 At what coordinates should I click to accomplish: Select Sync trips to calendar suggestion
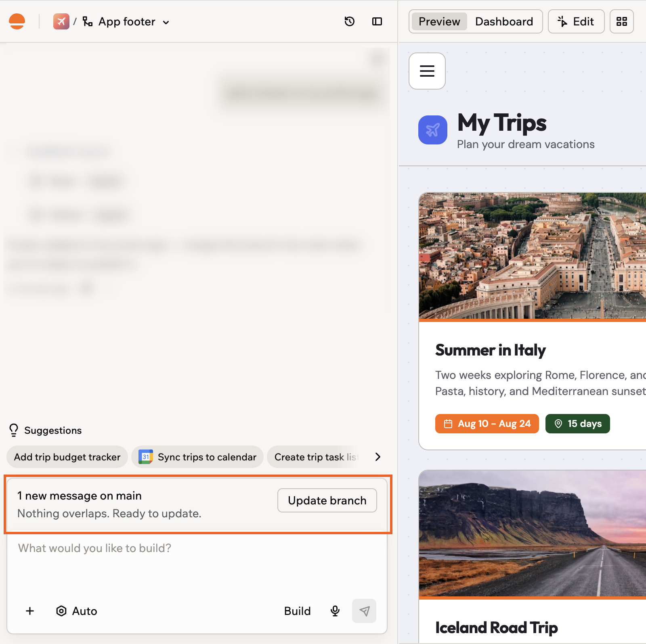197,457
